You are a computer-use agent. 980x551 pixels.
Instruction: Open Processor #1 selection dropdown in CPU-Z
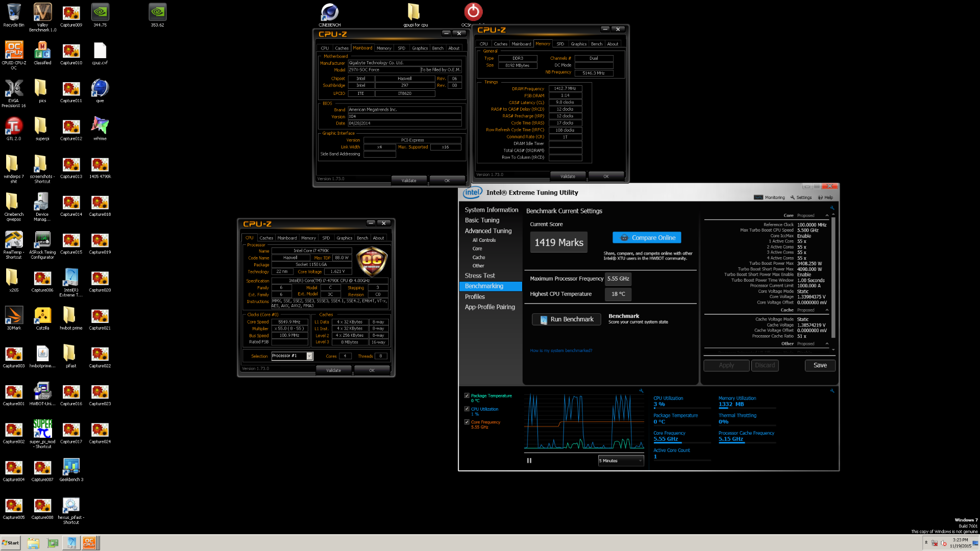tap(292, 356)
